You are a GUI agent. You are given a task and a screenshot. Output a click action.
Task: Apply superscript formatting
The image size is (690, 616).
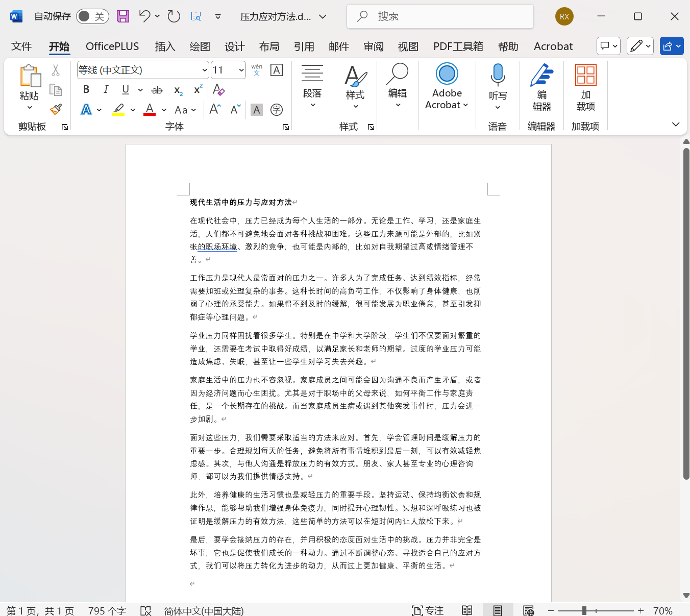coord(197,90)
